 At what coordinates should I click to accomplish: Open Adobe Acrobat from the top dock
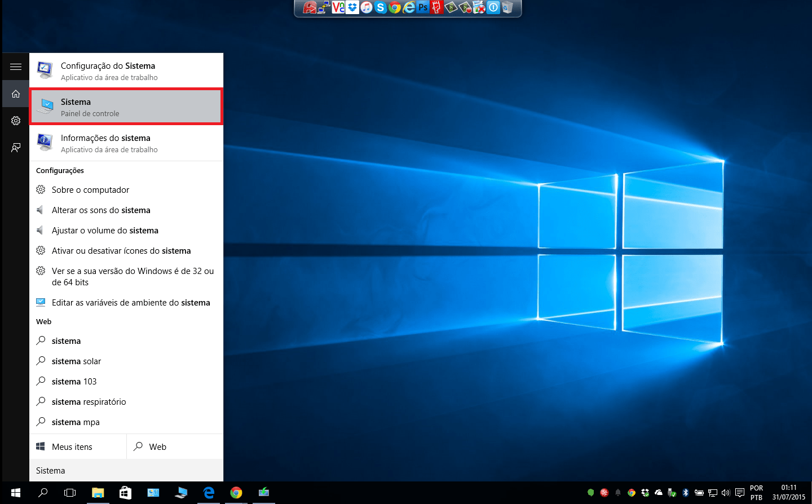click(310, 7)
